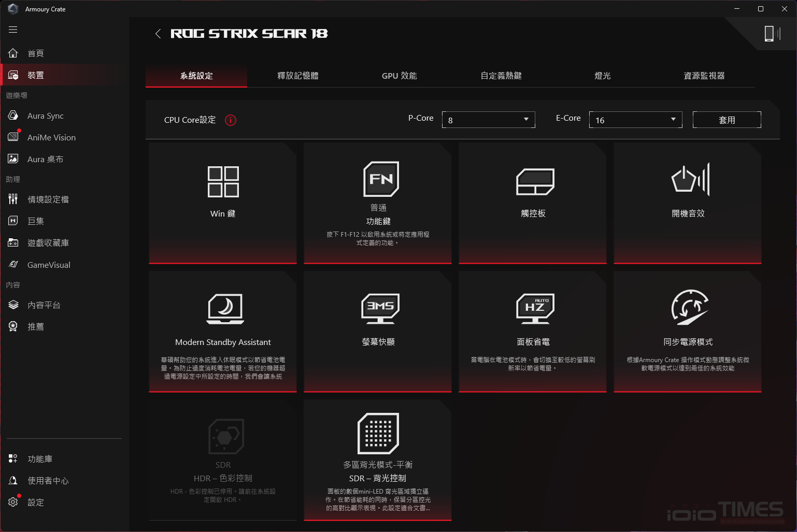Image resolution: width=797 pixels, height=532 pixels.
Task: Click the CPU Core info icon
Action: (231, 120)
